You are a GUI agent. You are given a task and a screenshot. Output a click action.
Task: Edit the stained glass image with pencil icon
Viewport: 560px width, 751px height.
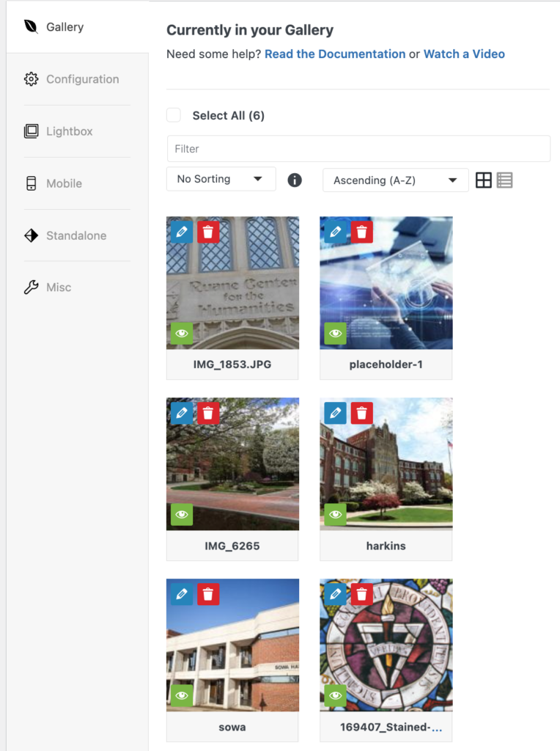coord(336,594)
